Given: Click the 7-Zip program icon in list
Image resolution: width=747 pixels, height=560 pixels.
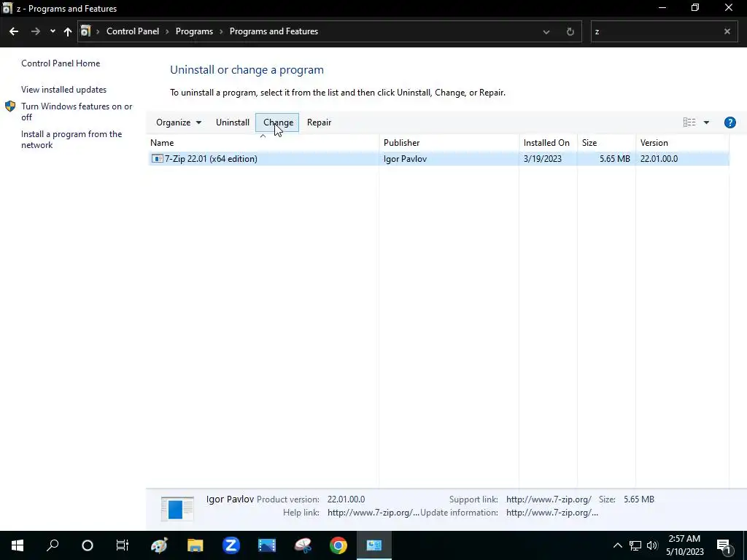Looking at the screenshot, I should tap(157, 158).
